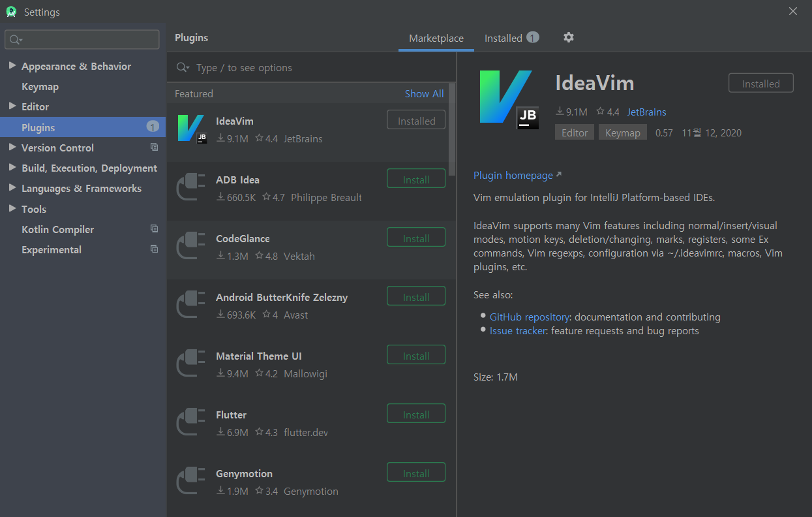Click the Flutter plugin plug icon

tap(192, 423)
